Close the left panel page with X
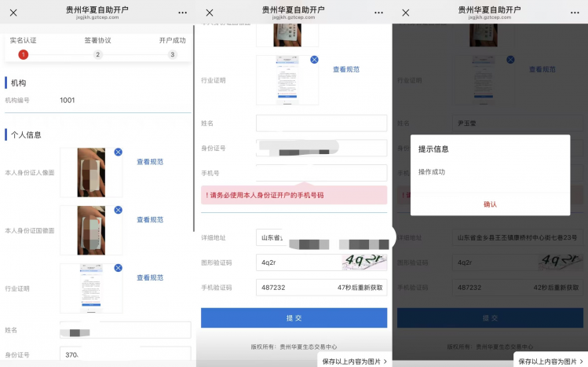The image size is (588, 367). click(13, 13)
